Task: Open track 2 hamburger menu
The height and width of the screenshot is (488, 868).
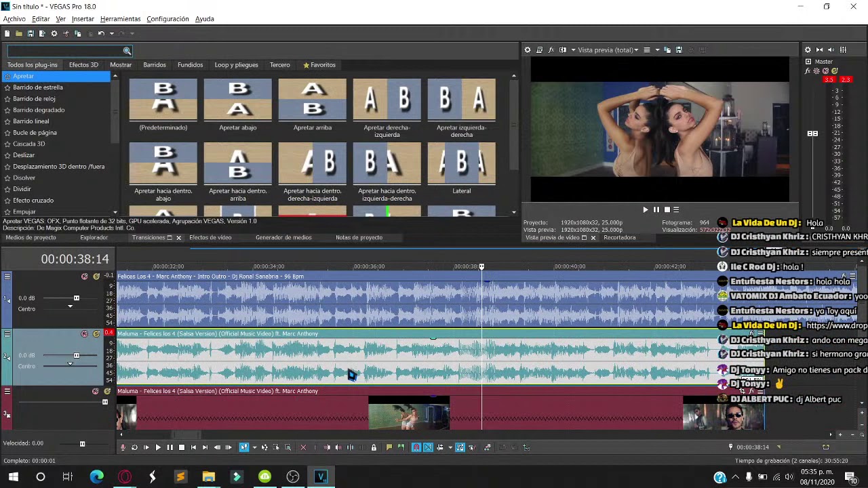Action: (7, 333)
